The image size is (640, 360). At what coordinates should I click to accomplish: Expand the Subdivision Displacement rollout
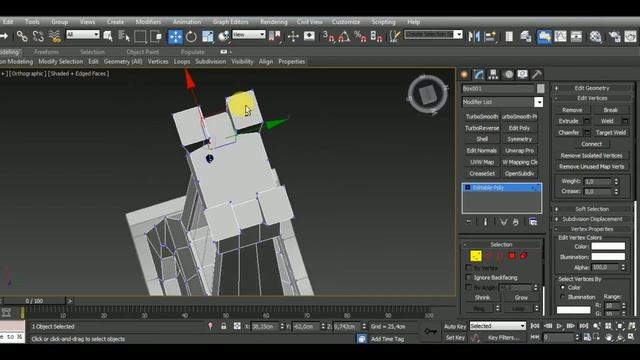coord(592,219)
